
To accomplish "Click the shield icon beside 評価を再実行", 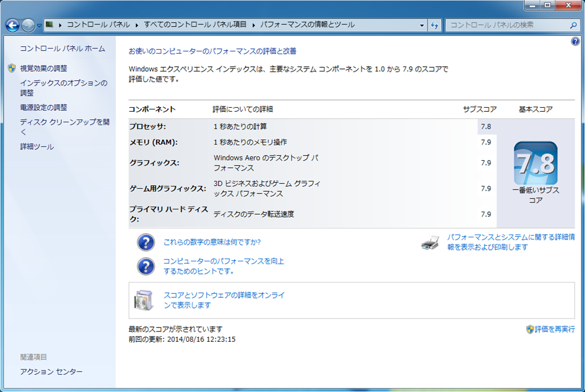I will coord(530,329).
